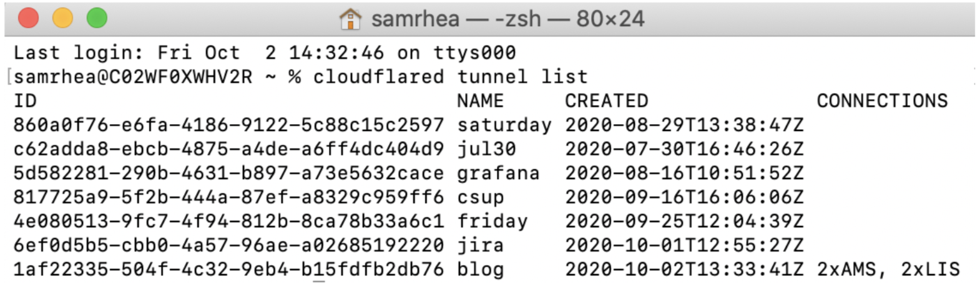980x307 pixels.
Task: Click the "Last login" line
Action: [x=265, y=53]
